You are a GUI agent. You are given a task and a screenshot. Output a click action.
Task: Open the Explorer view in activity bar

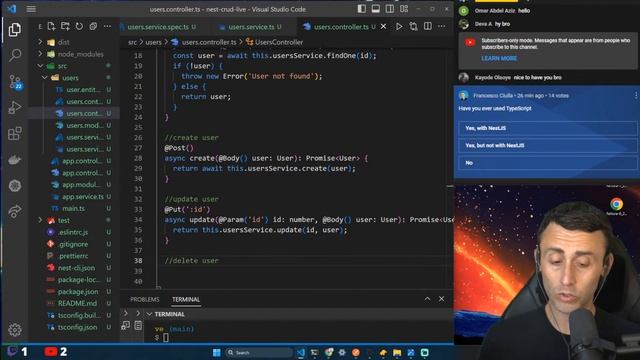pos(15,29)
